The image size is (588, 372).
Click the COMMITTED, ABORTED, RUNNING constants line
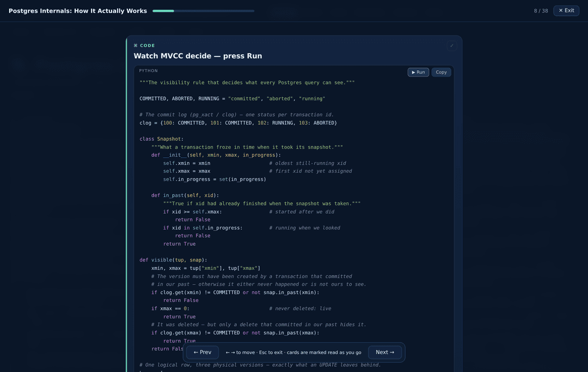[x=232, y=98]
